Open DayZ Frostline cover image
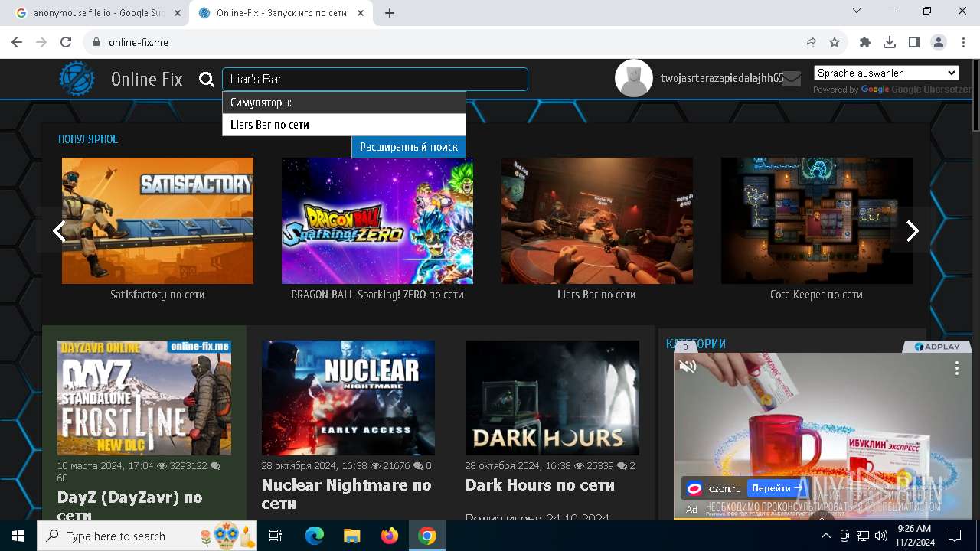The width and height of the screenshot is (980, 551). [x=144, y=398]
